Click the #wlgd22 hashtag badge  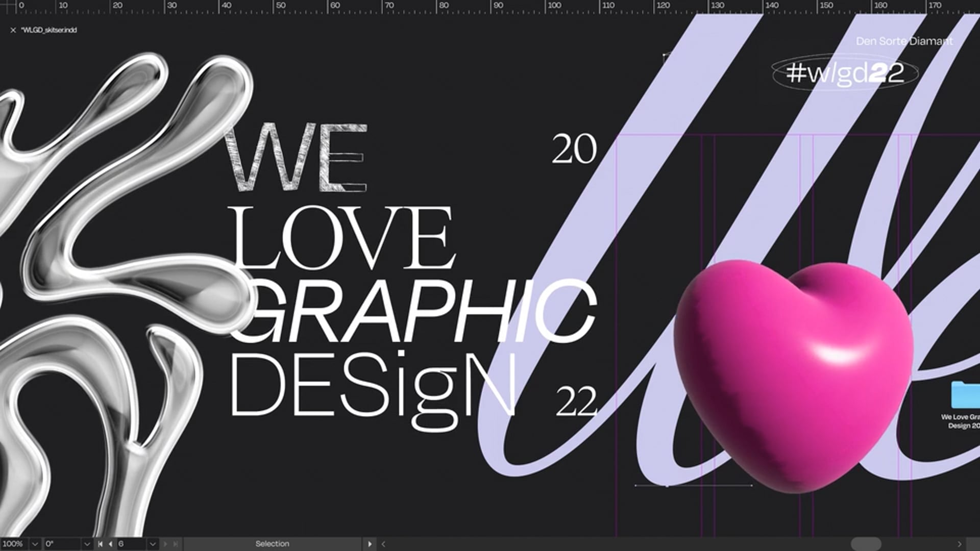point(845,73)
